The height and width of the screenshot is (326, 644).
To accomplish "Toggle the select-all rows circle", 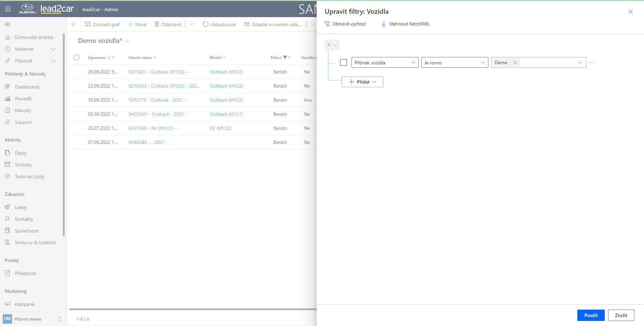I will [x=76, y=57].
